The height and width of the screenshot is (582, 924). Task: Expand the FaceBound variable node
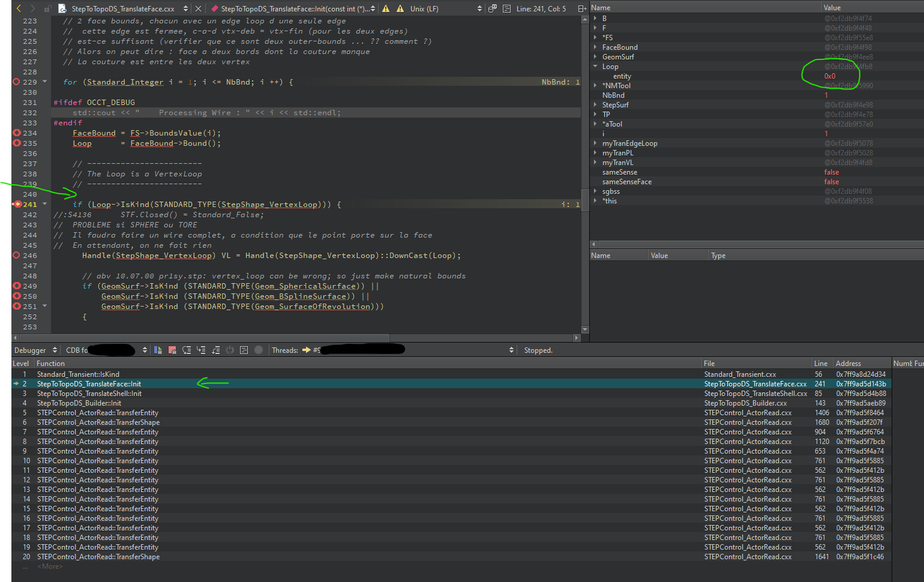[x=595, y=47]
